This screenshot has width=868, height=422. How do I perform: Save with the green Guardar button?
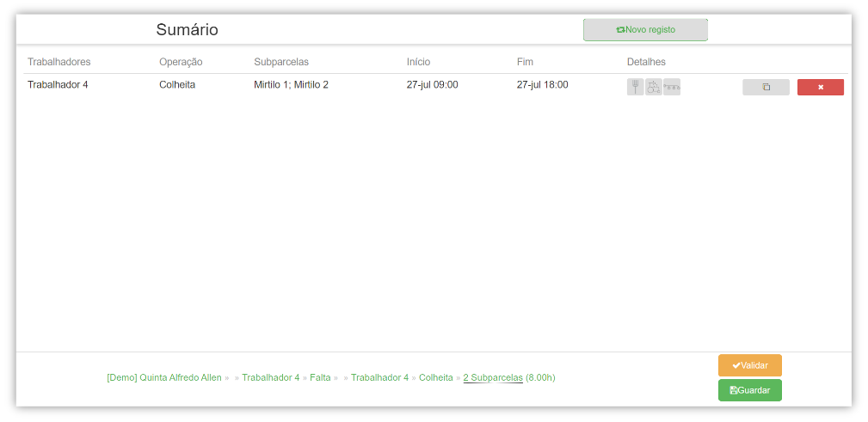pos(750,390)
